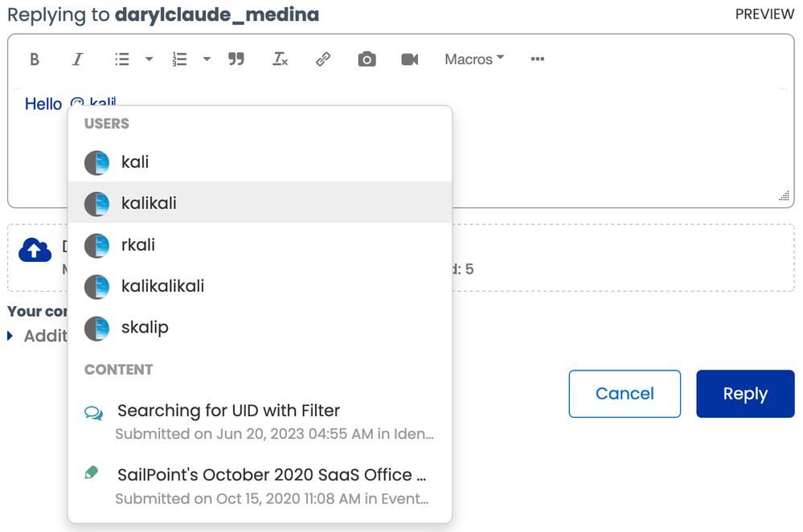Insert a video into the reply
The width and height of the screenshot is (803, 532).
[x=410, y=59]
